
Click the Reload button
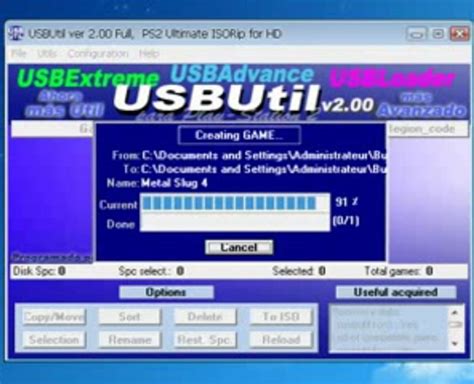point(281,340)
